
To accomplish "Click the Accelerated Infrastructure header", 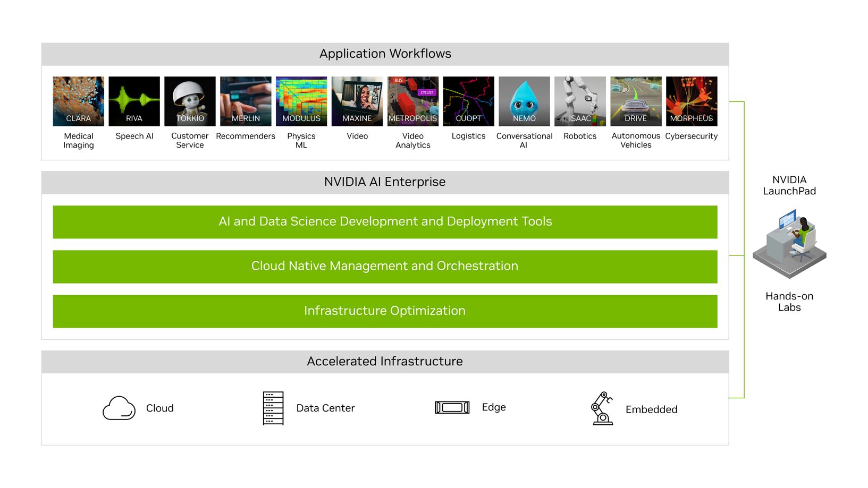I will tap(385, 362).
